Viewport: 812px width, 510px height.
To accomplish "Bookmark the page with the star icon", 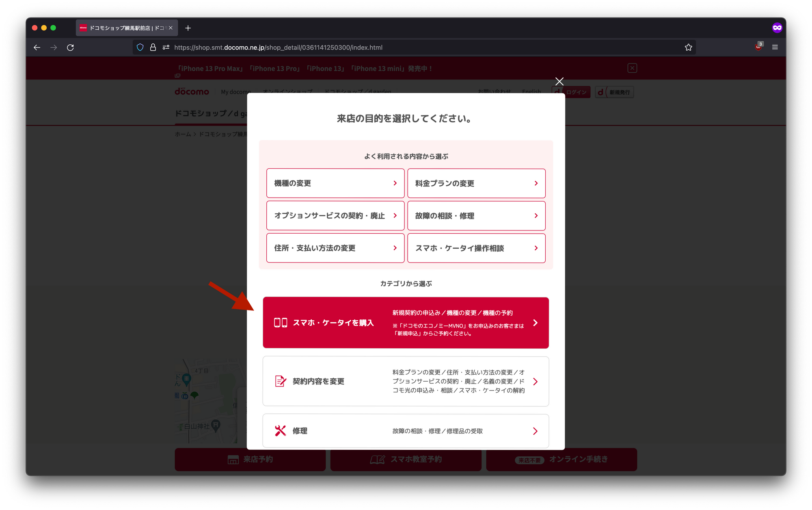I will 688,48.
